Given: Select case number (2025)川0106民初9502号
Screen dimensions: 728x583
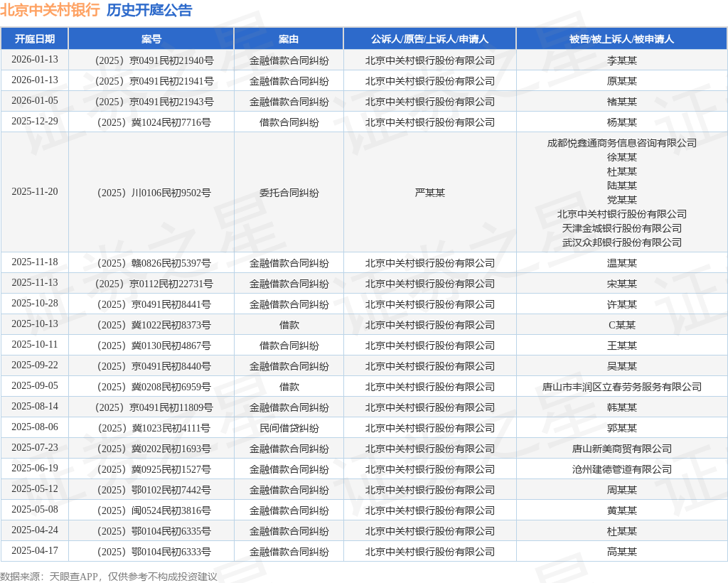Looking at the screenshot, I should pos(154,193).
